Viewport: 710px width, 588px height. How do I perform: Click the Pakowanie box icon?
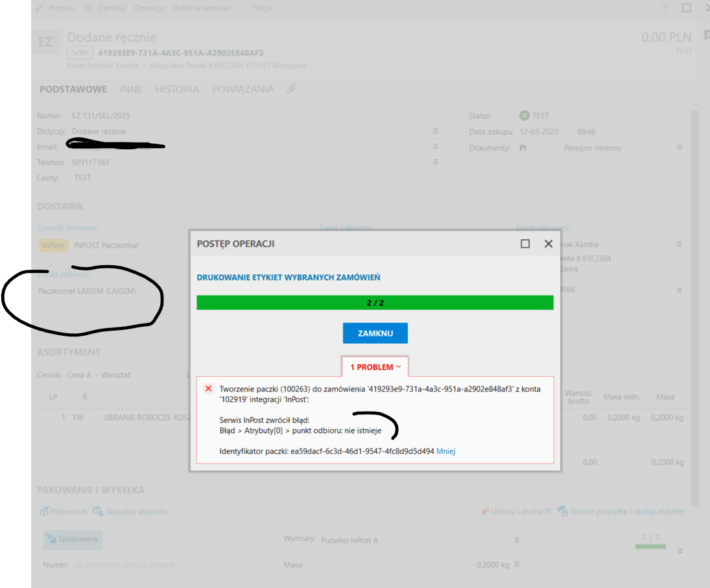tap(43, 512)
